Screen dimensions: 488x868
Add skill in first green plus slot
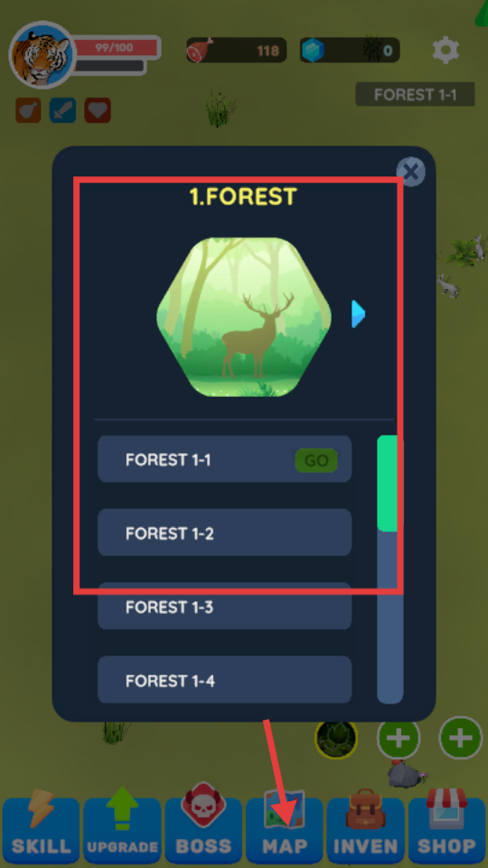point(399,738)
